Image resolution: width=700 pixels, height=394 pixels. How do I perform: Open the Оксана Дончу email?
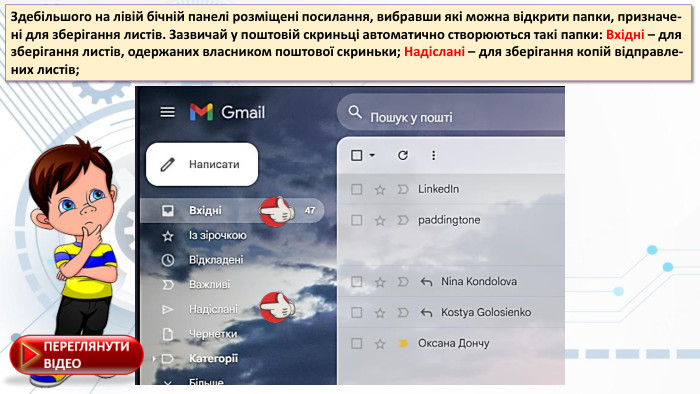coord(454,343)
